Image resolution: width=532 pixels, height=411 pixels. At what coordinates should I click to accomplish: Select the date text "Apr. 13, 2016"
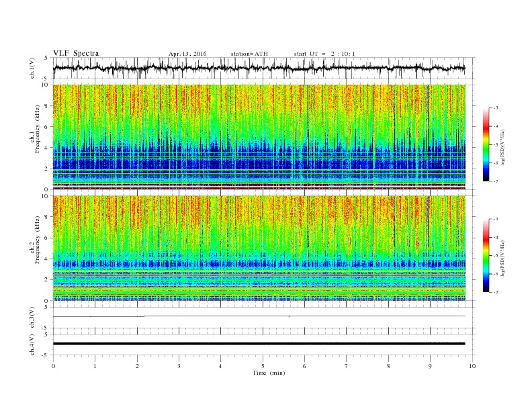(x=187, y=54)
